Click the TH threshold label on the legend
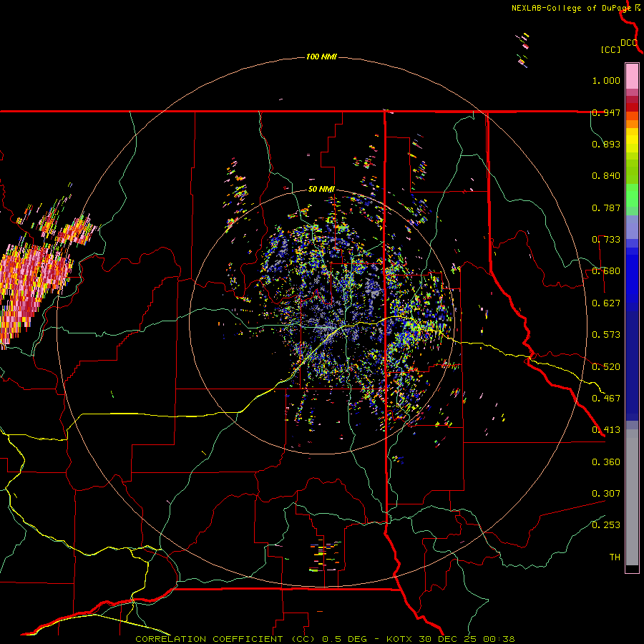 click(x=615, y=557)
